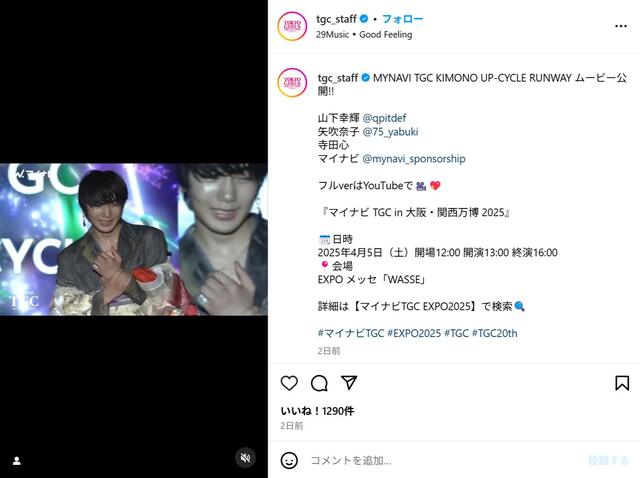This screenshot has height=478, width=640.
Task: Open comments via speech bubble icon
Action: [319, 383]
